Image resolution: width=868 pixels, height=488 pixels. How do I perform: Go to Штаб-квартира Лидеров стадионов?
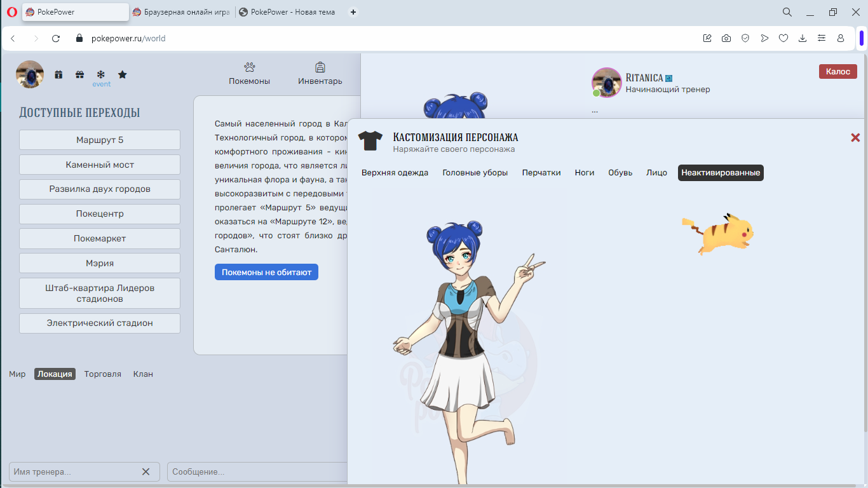[x=100, y=294]
